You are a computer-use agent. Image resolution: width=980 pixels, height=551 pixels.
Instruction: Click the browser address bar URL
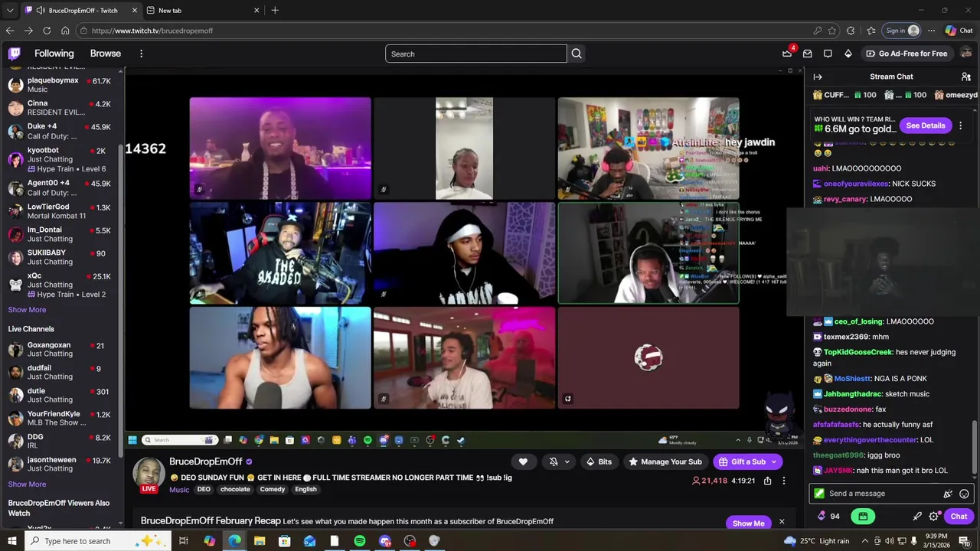pos(152,31)
